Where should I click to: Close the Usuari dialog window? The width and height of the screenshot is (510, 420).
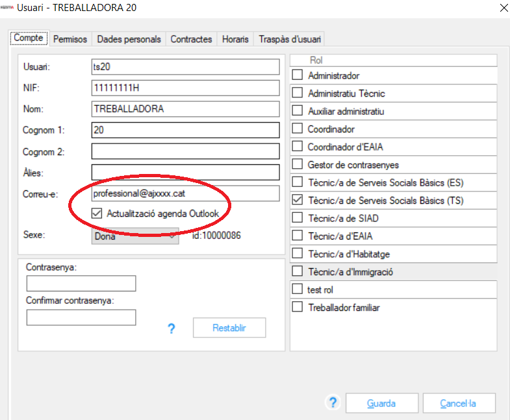[x=503, y=8]
